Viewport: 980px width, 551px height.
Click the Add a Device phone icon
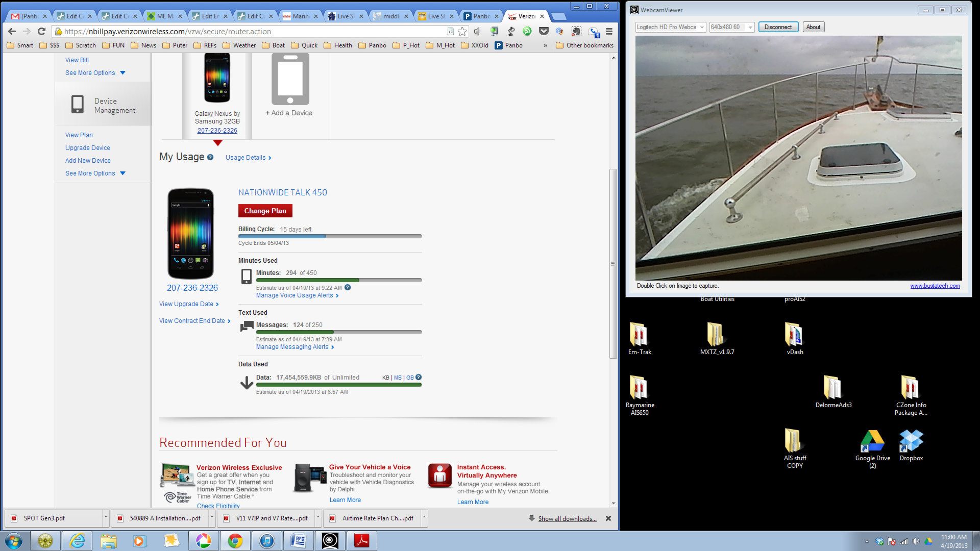[x=290, y=79]
